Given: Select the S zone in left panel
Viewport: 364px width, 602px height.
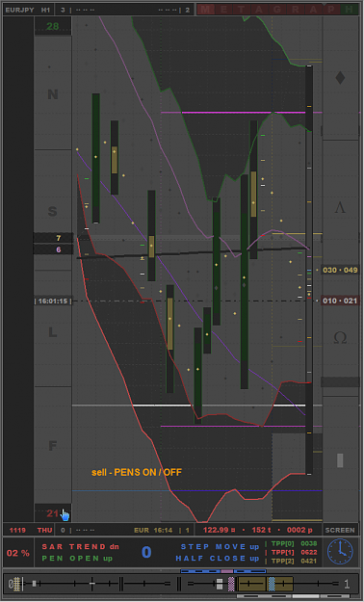Looking at the screenshot, I should pos(53,211).
